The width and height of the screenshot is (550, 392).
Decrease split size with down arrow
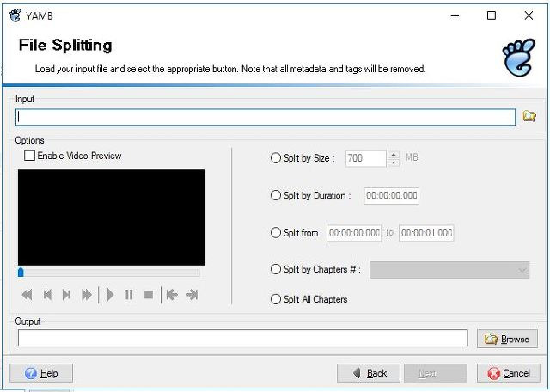(x=394, y=162)
